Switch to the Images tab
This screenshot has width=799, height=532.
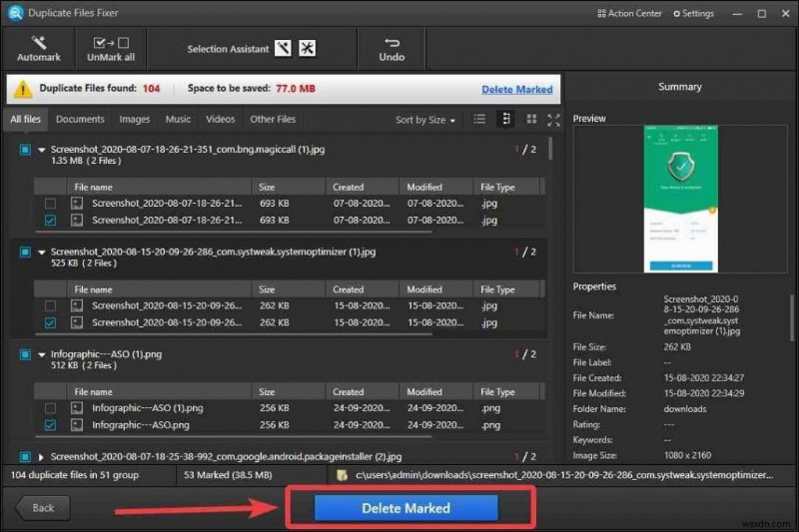(135, 119)
